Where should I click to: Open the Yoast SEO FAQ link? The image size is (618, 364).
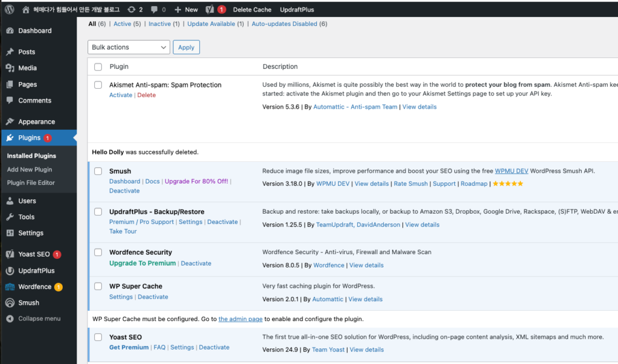pos(159,347)
